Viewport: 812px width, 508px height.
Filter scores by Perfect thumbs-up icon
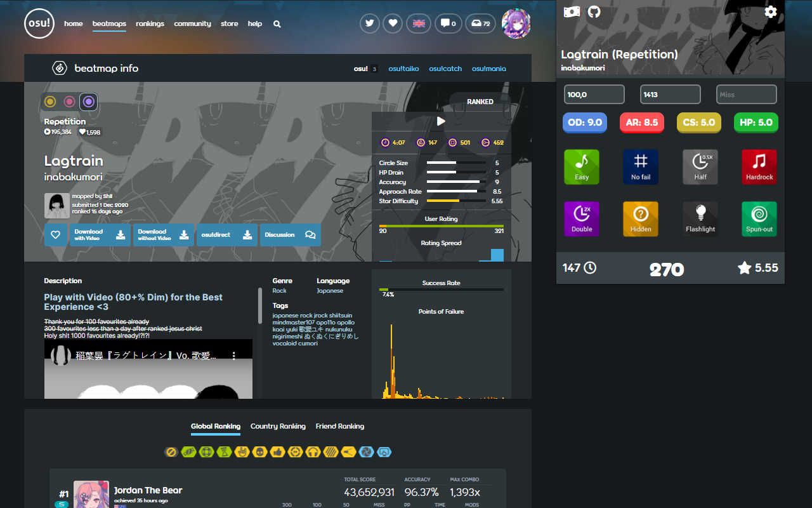point(277,452)
